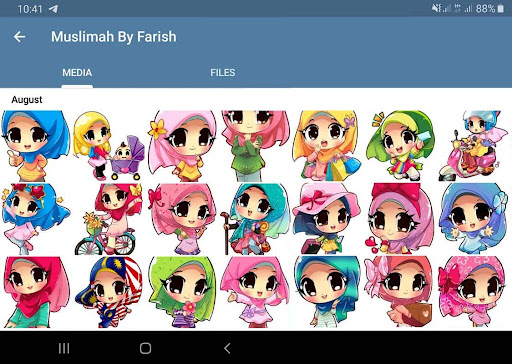512x364 pixels.
Task: Tap the back arrow in header
Action: [19, 37]
